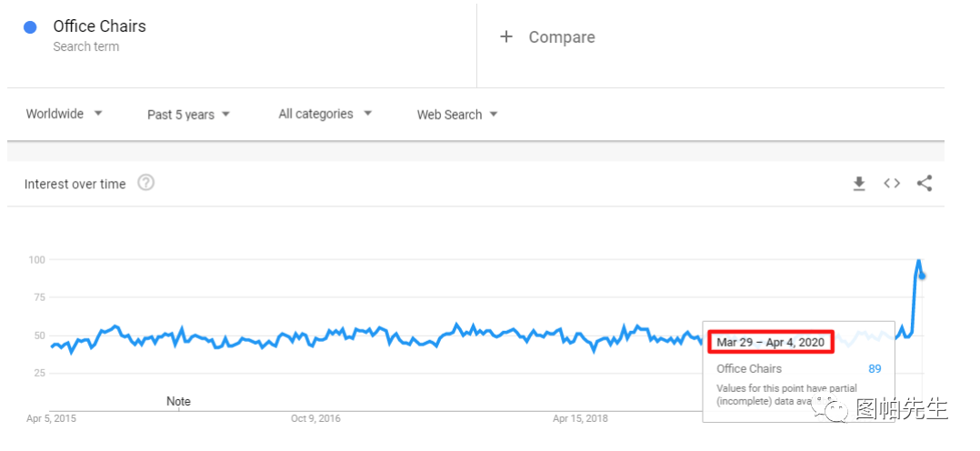
Task: Click the Compare button
Action: click(x=561, y=37)
